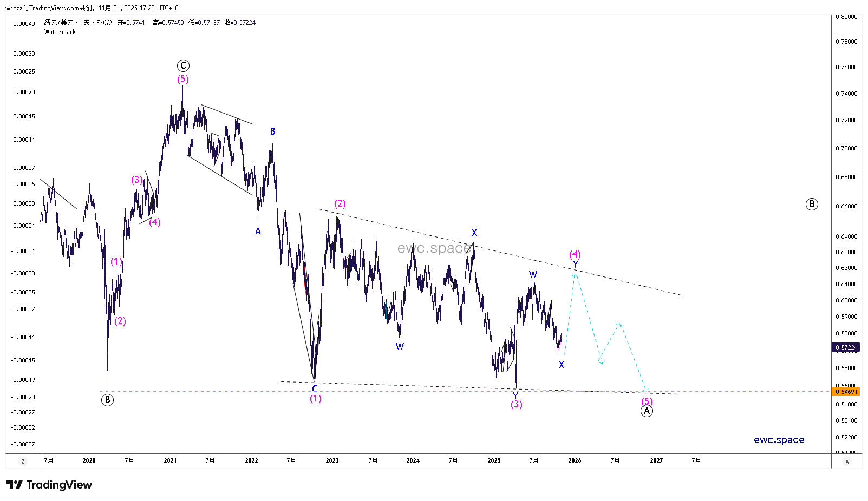The height and width of the screenshot is (501, 868).
Task: Select the blue X label at the 2024 high
Action: coord(474,233)
